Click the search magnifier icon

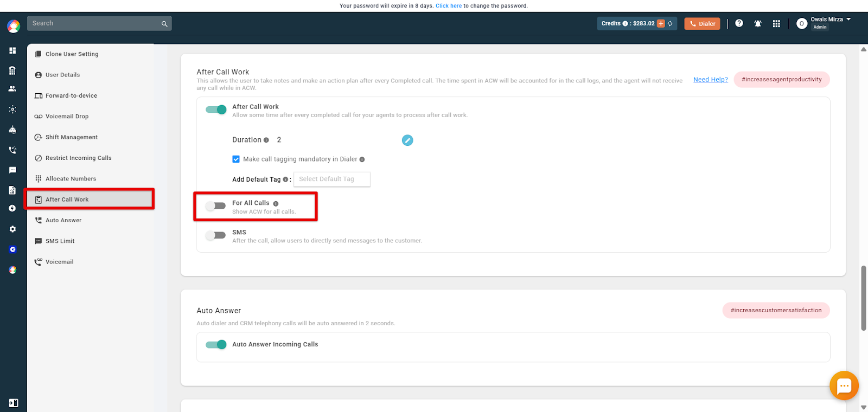point(164,24)
